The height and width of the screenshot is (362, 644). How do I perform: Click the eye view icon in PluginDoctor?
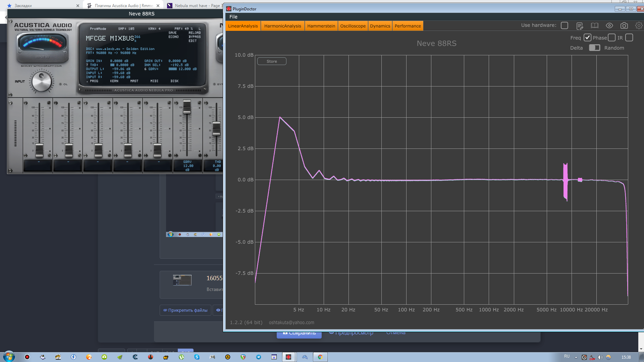coord(609,26)
